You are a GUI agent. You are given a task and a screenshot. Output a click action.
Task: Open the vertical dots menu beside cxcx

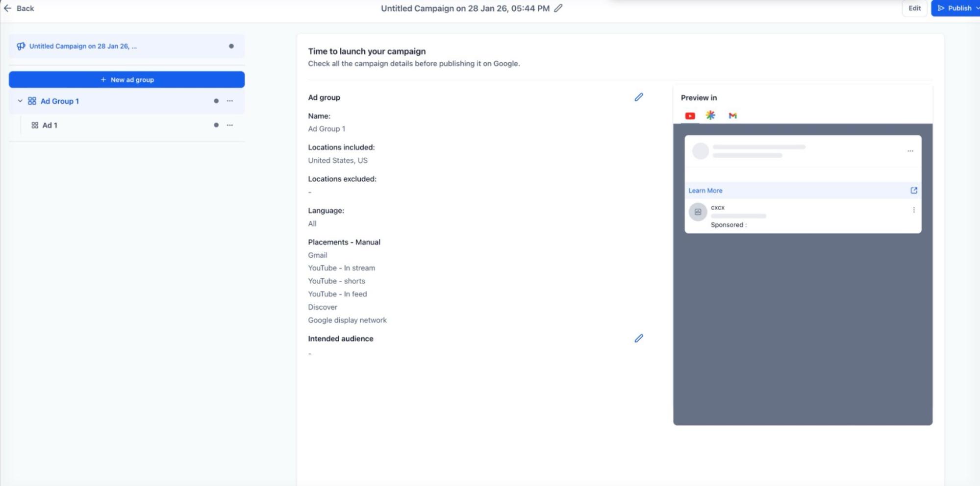(913, 210)
